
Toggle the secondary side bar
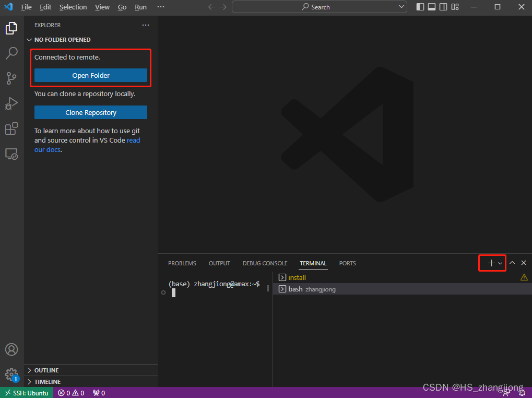click(443, 7)
